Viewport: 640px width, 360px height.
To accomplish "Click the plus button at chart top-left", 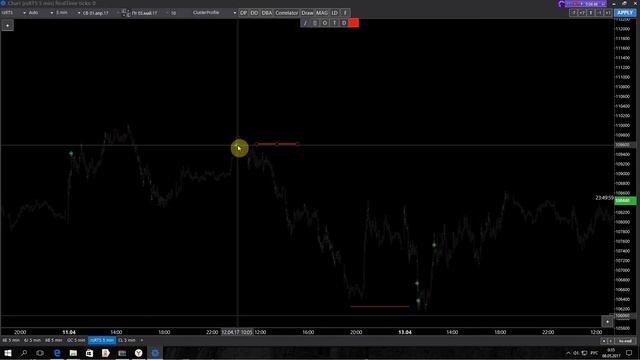I will tap(7, 25).
